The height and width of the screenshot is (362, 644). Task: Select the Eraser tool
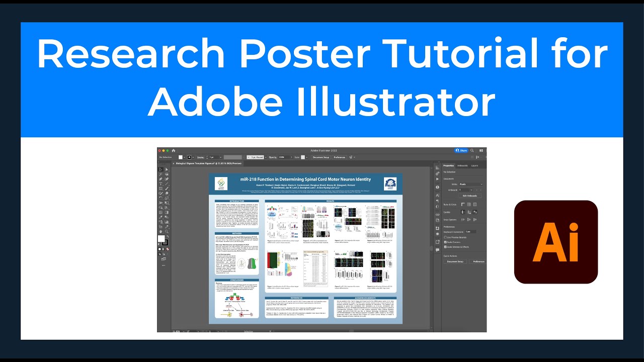coord(167,194)
